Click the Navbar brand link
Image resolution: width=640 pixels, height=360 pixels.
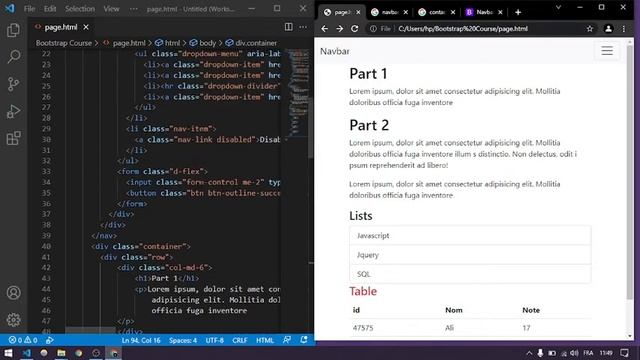(335, 51)
